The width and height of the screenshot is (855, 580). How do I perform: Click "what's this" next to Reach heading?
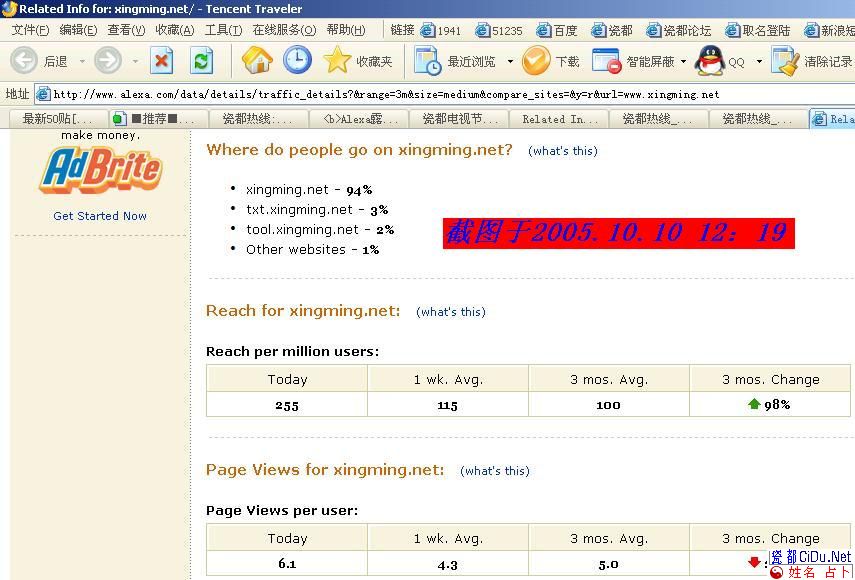point(452,312)
